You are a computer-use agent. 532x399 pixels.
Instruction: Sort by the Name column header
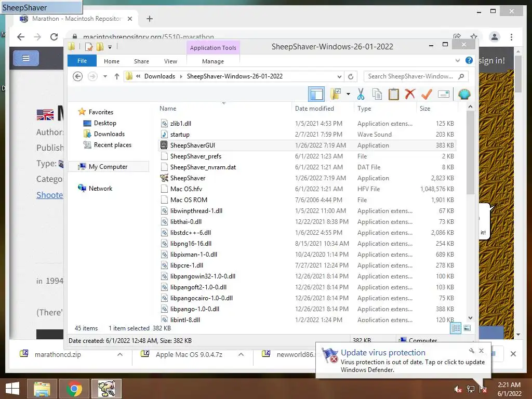[x=224, y=109]
